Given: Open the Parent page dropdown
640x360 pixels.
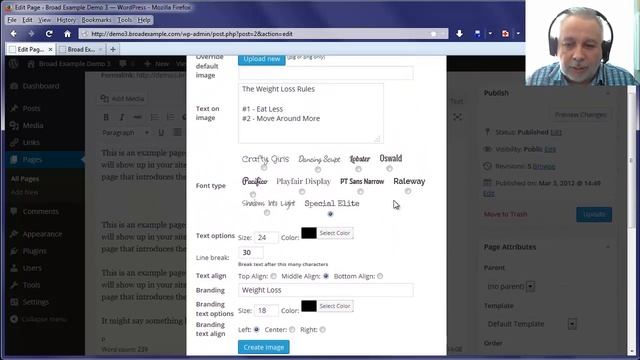Looking at the screenshot, I should 511,286.
